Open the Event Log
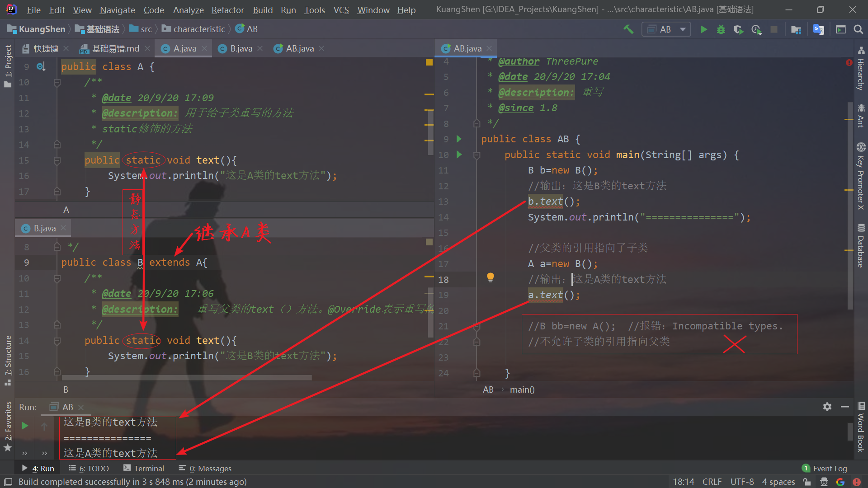The image size is (868, 488). pos(825,469)
